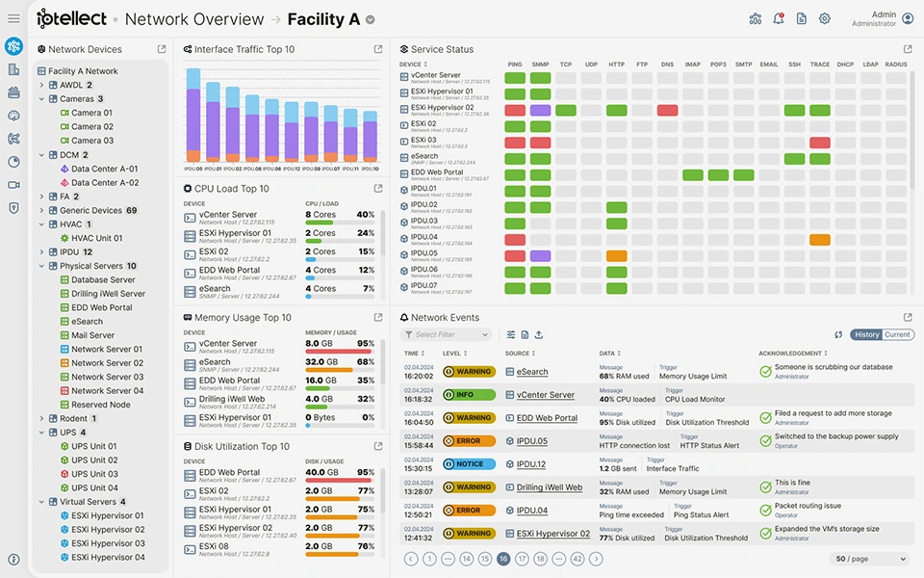Expand the IPDU tree node

click(x=41, y=251)
